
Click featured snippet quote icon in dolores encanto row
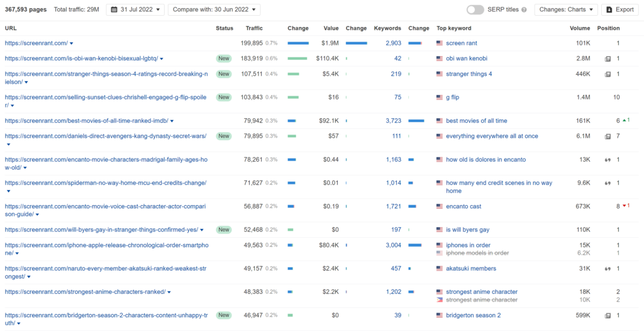[x=608, y=160]
